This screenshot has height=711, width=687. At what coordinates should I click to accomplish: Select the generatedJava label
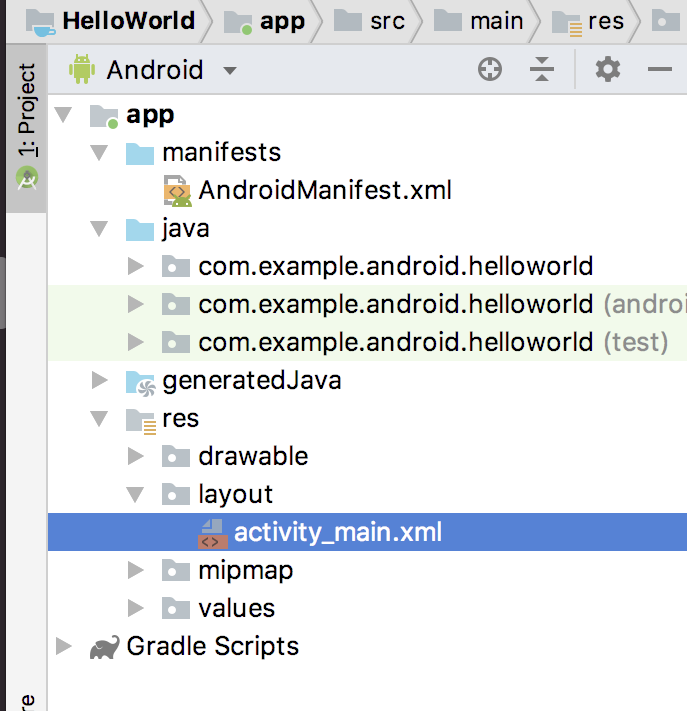tap(252, 380)
